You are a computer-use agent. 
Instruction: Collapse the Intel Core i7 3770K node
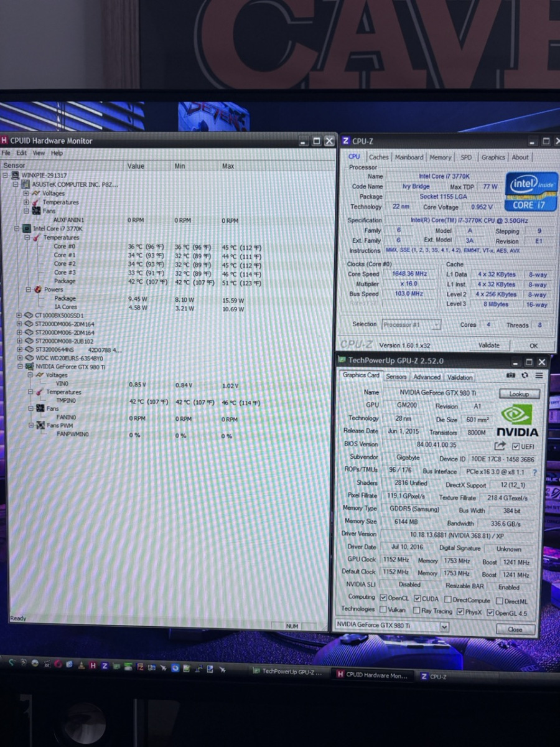point(18,229)
